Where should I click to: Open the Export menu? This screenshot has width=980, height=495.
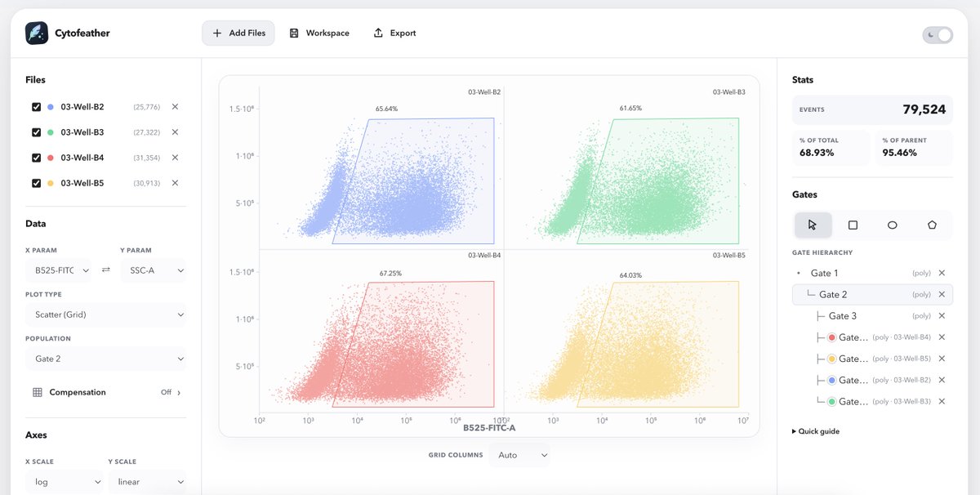click(x=395, y=33)
